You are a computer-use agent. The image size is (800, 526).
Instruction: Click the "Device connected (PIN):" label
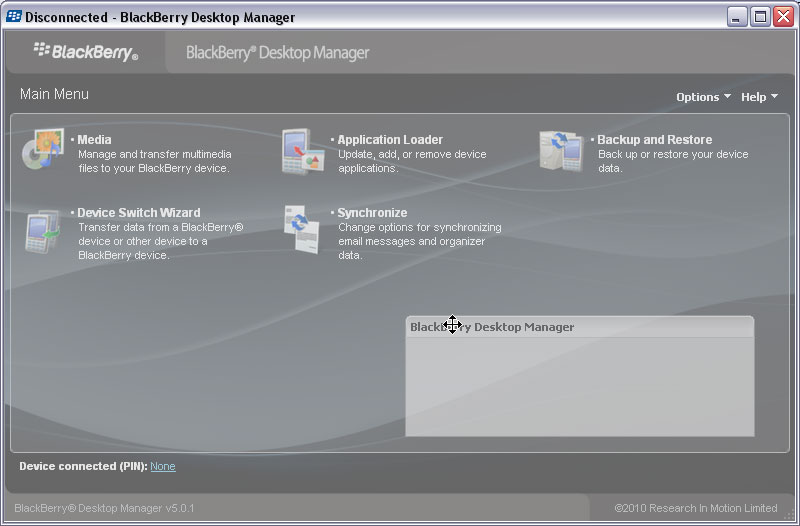84,466
